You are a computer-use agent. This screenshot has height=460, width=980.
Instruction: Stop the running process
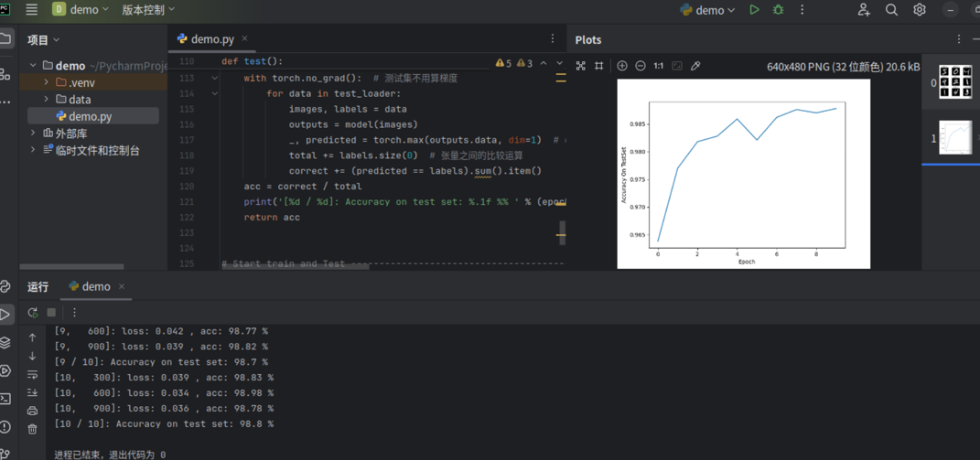pyautogui.click(x=51, y=313)
